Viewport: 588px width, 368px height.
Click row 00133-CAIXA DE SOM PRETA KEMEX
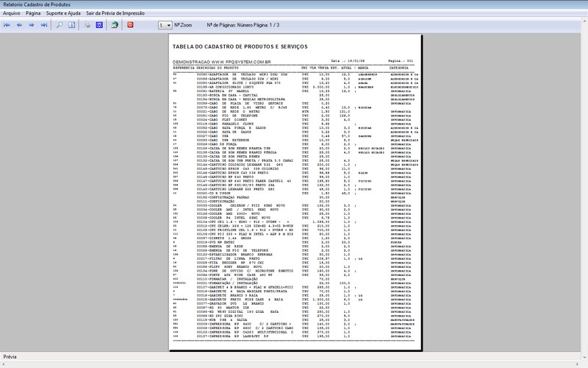295,157
